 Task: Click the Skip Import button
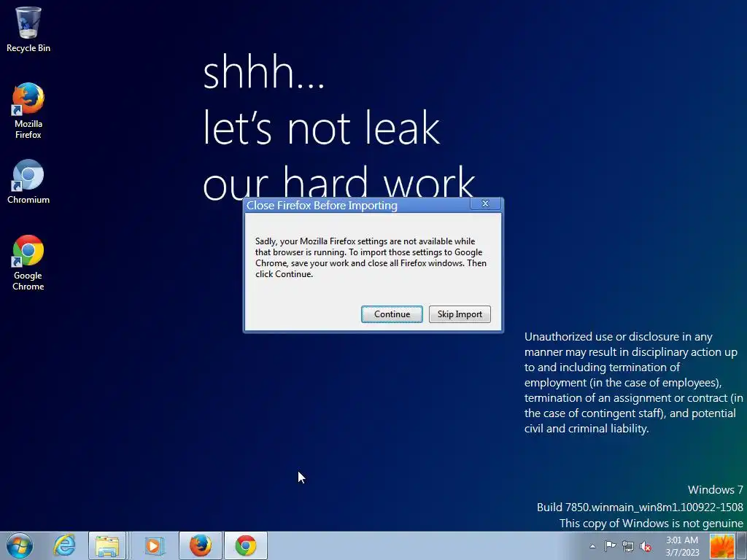[460, 314]
